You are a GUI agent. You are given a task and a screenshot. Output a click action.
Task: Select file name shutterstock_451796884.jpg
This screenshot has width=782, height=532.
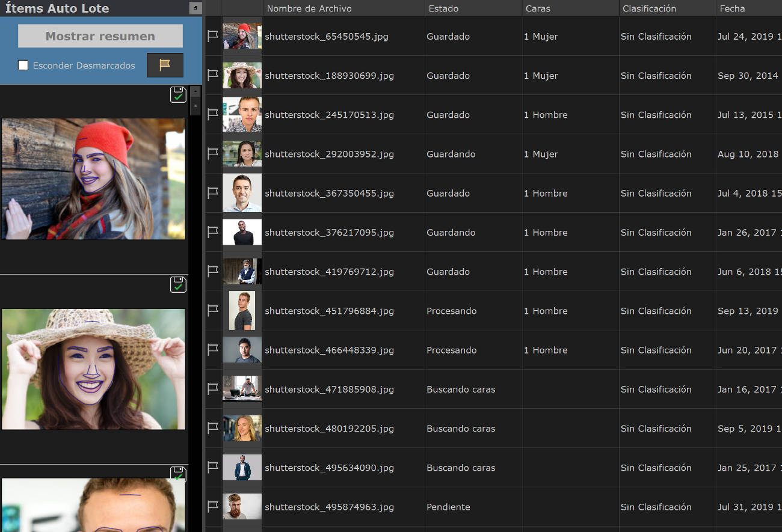(330, 311)
